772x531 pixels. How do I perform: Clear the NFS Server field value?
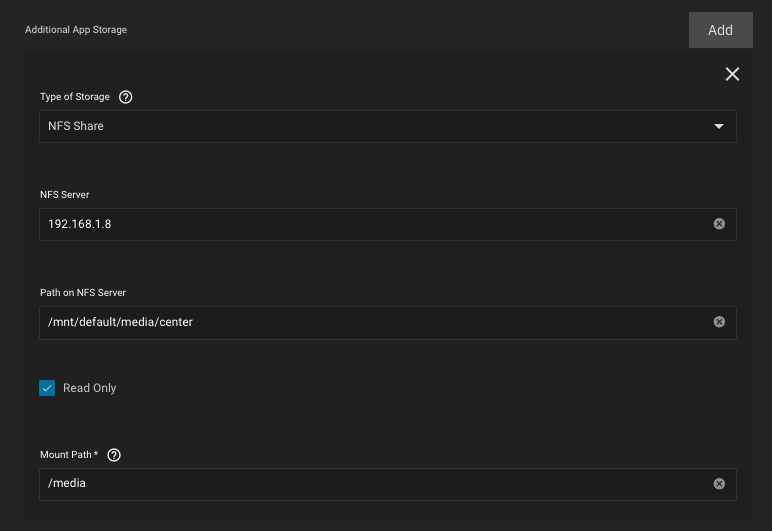(x=719, y=224)
